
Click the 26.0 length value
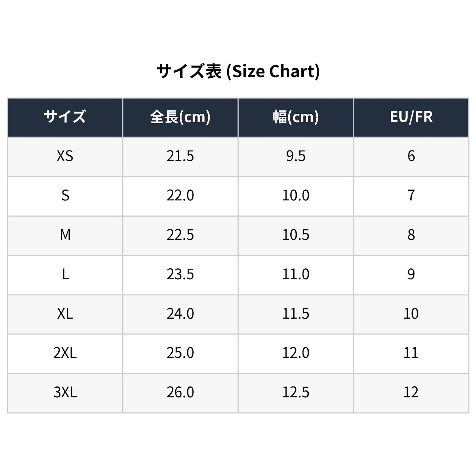(180, 392)
